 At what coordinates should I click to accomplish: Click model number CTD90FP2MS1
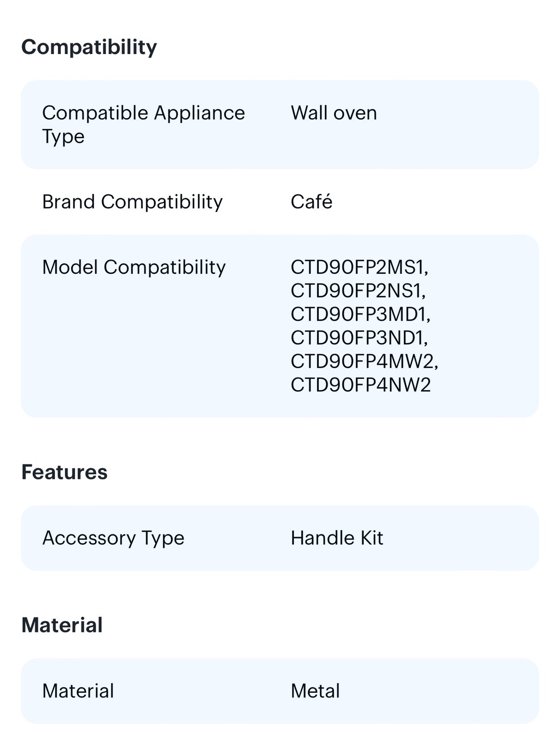pyautogui.click(x=359, y=267)
